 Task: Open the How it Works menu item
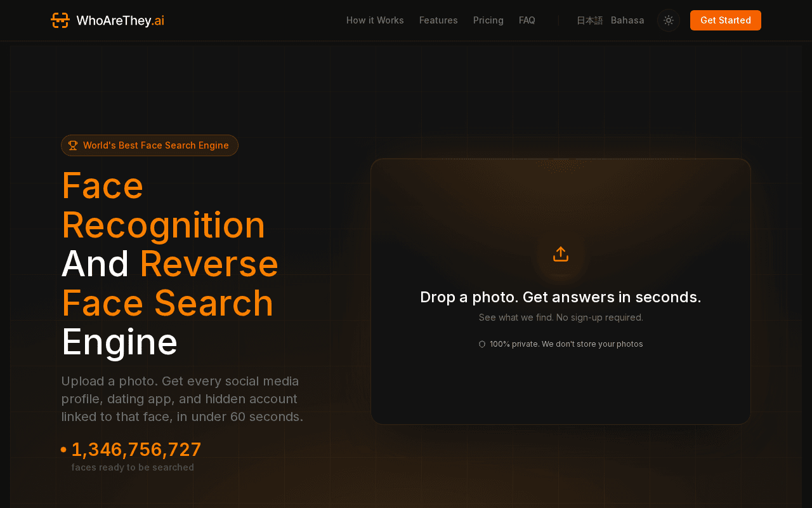point(375,20)
